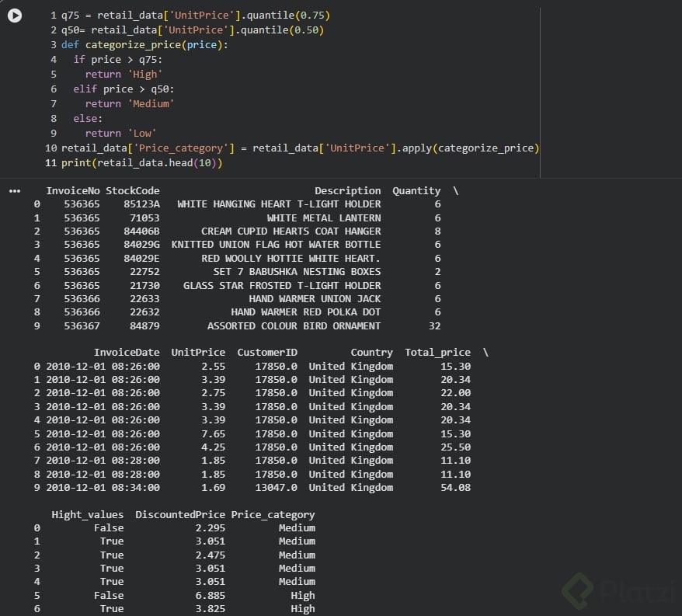Viewport: 682px width, 616px height.
Task: Click 'HAND WARMER UNION JACK' description
Action: tap(315, 299)
